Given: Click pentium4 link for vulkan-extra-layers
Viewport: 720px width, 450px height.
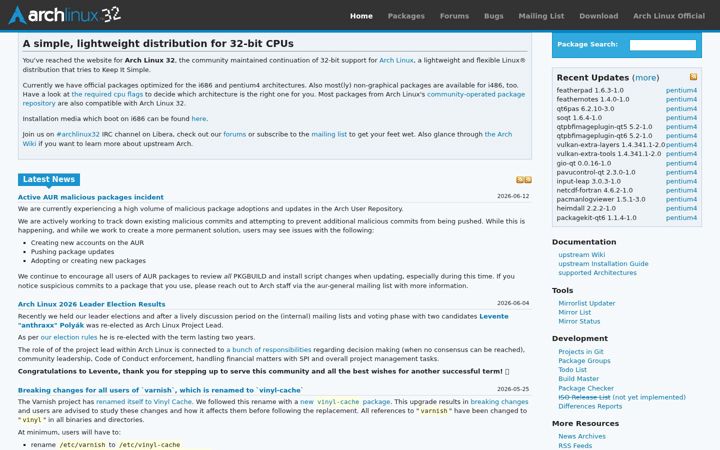Looking at the screenshot, I should (681, 145).
